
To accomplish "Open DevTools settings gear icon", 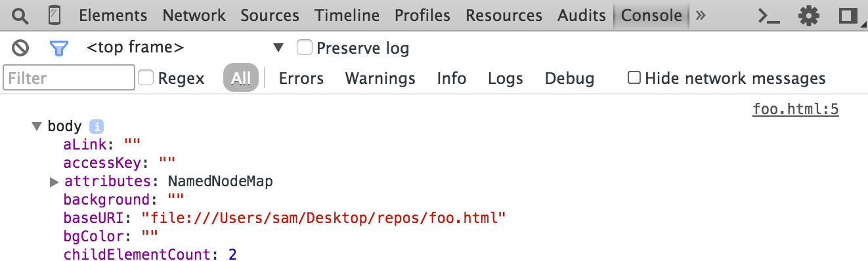I will [809, 16].
